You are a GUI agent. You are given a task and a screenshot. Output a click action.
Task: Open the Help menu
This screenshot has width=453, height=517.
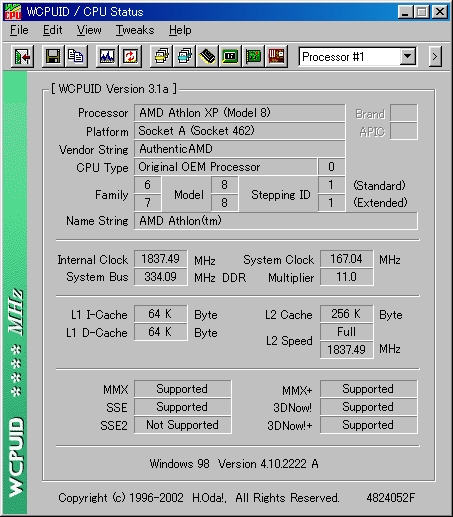coord(180,30)
